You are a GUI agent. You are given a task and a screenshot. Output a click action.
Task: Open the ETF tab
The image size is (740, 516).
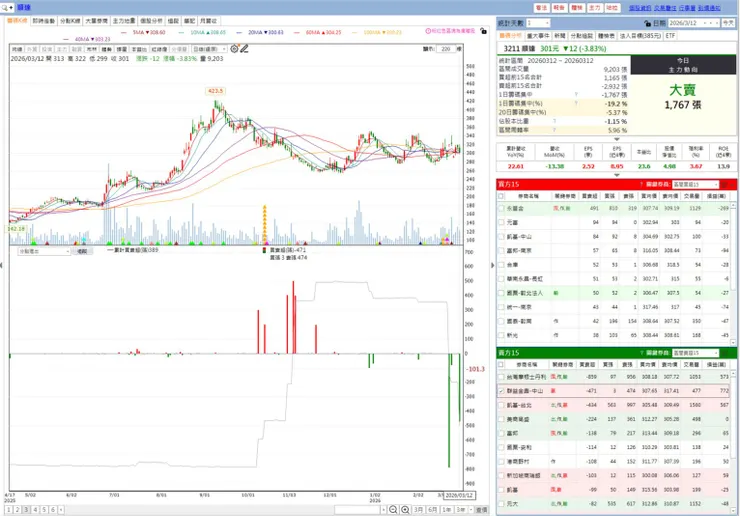coord(671,36)
